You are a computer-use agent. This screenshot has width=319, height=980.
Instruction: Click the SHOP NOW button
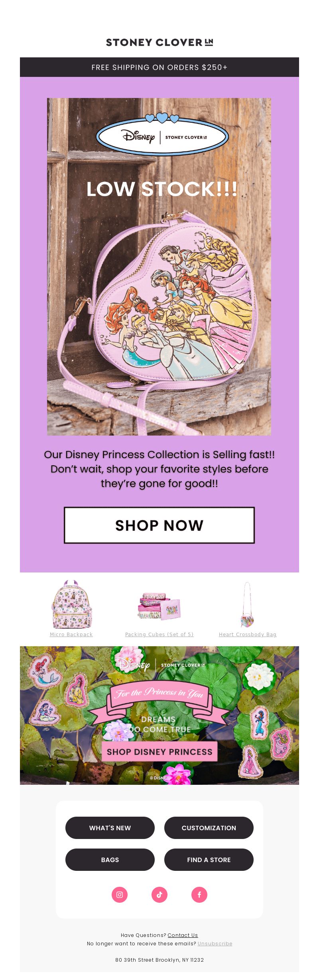(159, 525)
